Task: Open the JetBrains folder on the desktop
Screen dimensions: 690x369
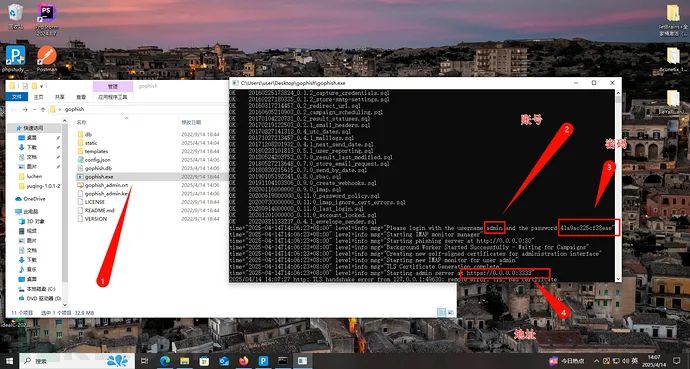Action: (673, 20)
